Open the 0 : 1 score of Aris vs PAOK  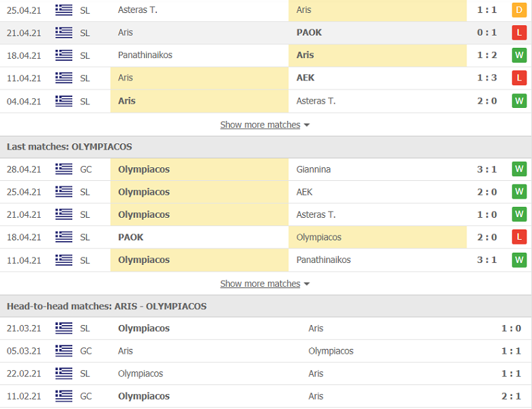pos(487,32)
